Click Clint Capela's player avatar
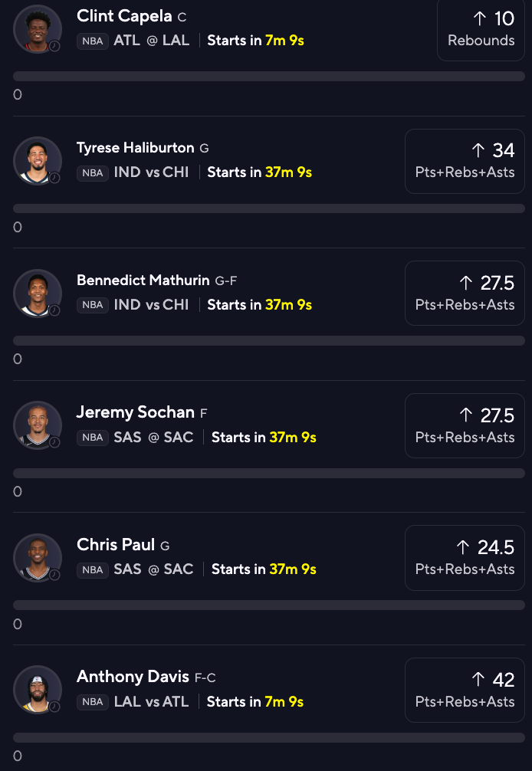The height and width of the screenshot is (771, 532). point(38,28)
